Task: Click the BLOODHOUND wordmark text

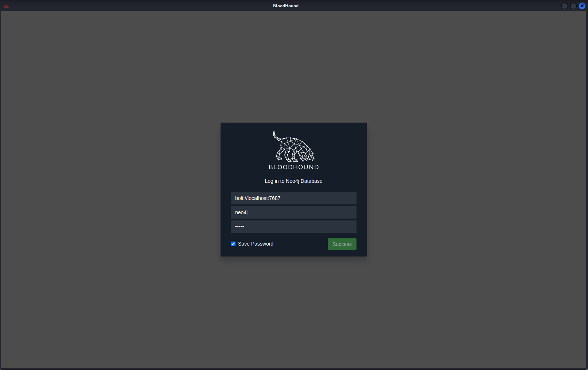Action: 294,167
